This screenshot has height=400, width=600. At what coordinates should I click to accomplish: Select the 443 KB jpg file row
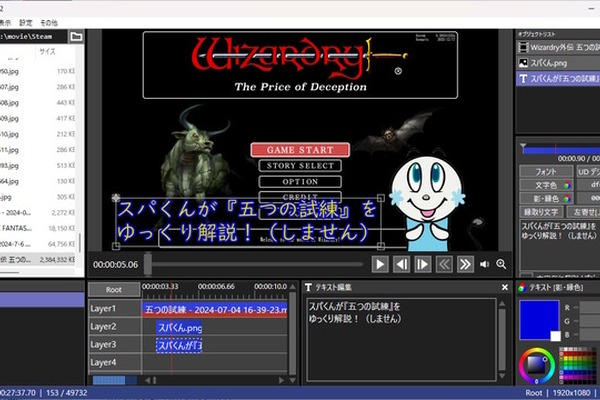point(38,103)
